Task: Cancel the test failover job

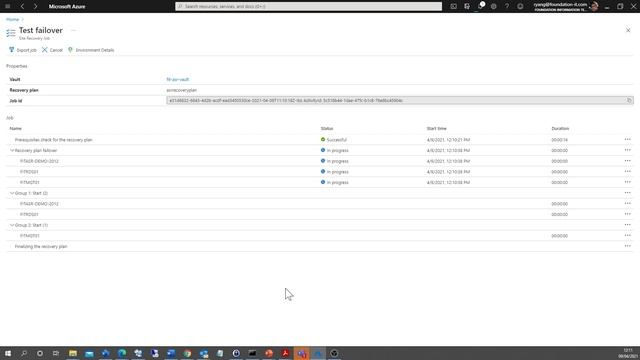Action: (x=52, y=50)
